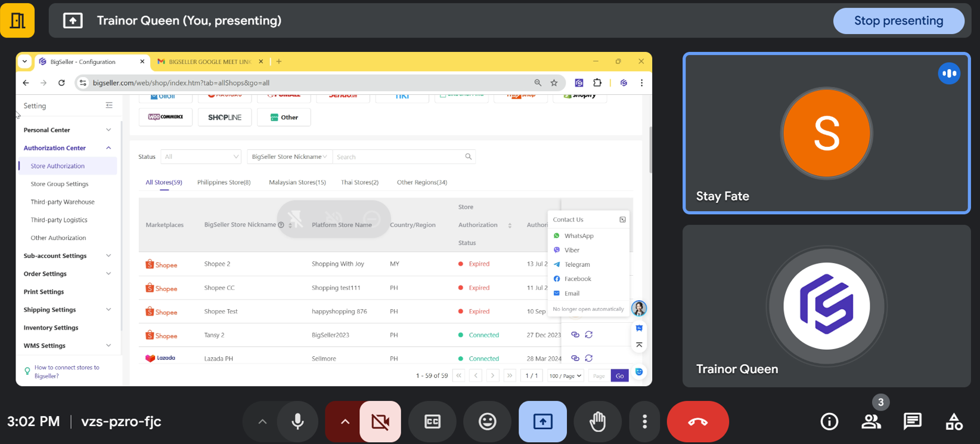
Task: Toggle closed captions
Action: (x=432, y=421)
